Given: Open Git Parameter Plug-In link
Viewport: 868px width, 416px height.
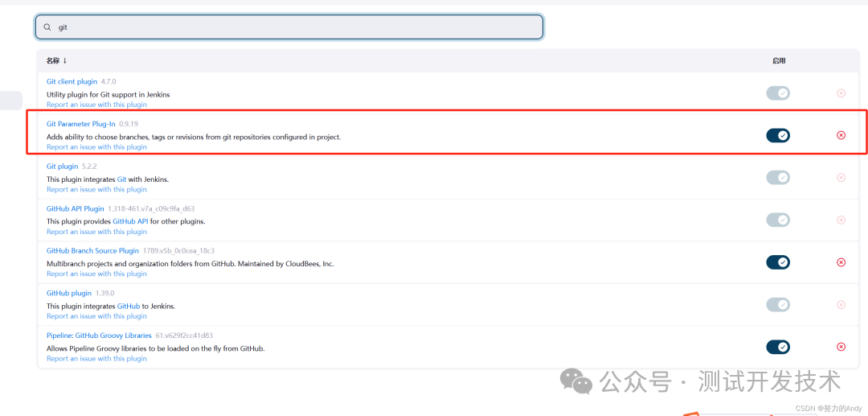Looking at the screenshot, I should 81,124.
